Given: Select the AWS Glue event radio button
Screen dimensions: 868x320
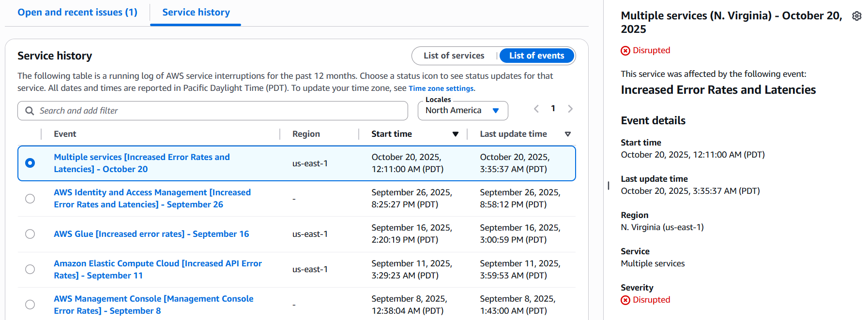Looking at the screenshot, I should point(30,234).
